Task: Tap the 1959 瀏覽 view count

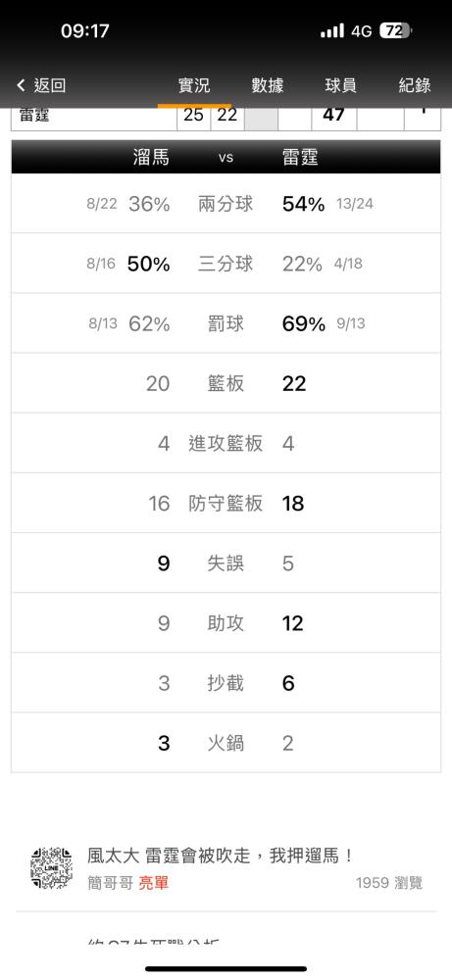Action: [389, 883]
